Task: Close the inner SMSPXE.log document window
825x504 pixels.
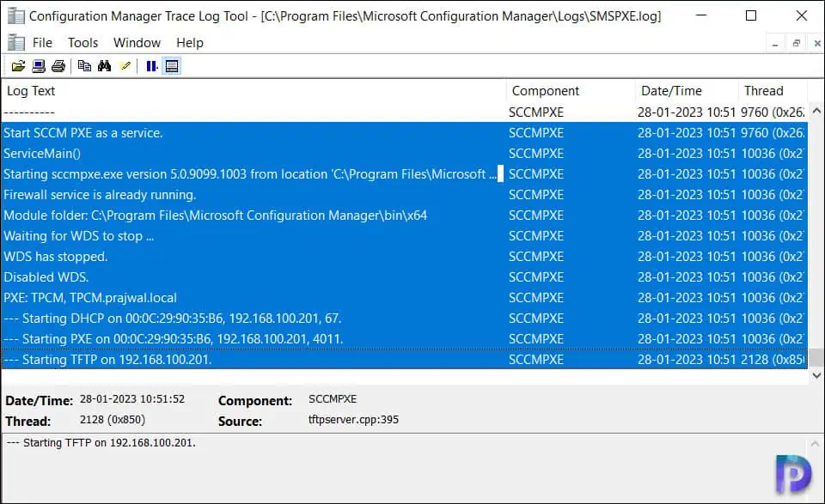Action: (817, 44)
